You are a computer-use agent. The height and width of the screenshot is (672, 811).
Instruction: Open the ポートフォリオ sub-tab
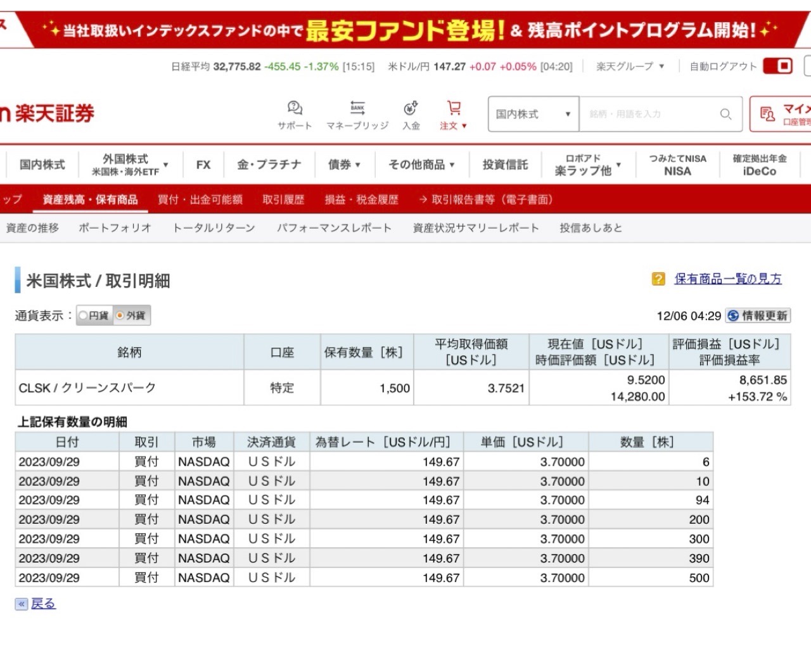(x=115, y=228)
